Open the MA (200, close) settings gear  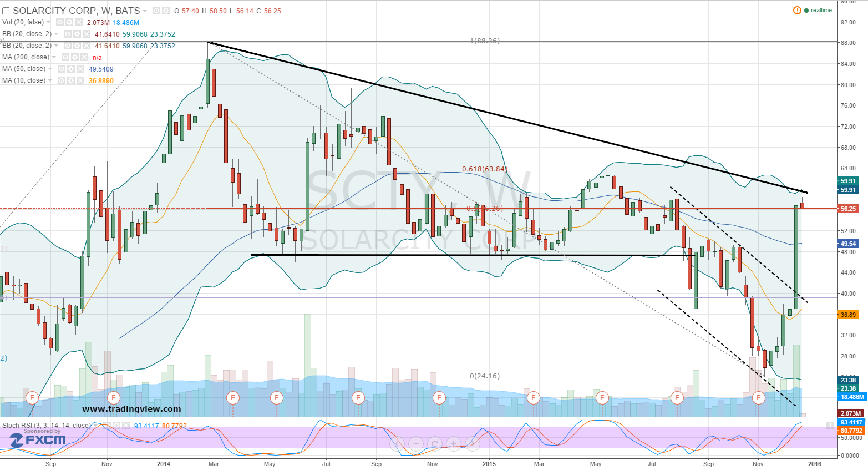click(x=75, y=57)
